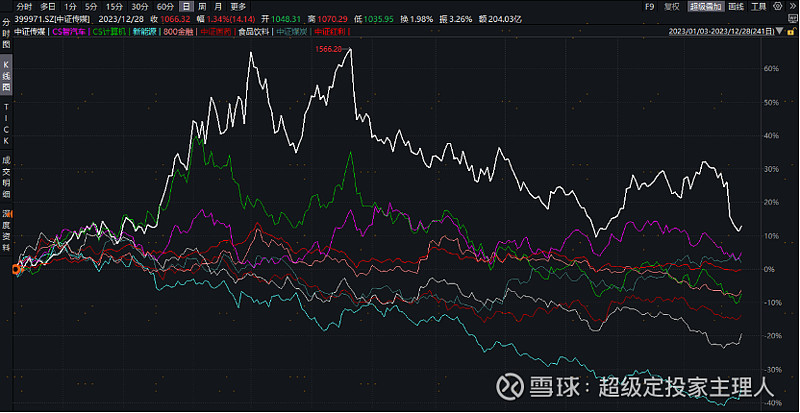Viewport: 800px width, 413px height.
Task: Open the chart settings gear icon
Action: pos(778,6)
